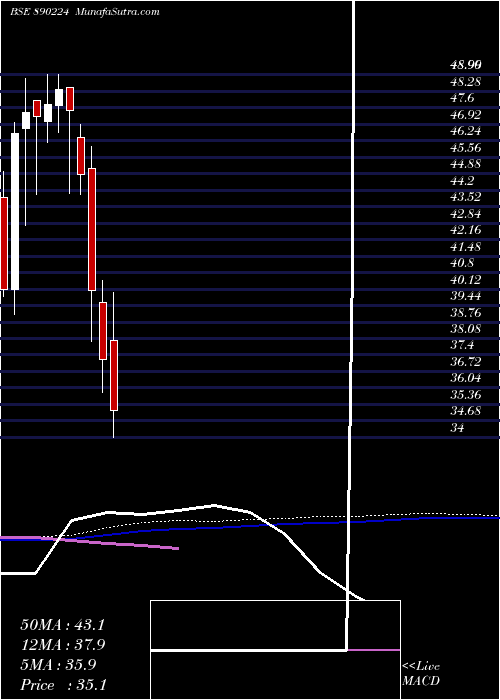Click the 46.92 price axis label
This screenshot has width=500, height=700.
coord(466,115)
